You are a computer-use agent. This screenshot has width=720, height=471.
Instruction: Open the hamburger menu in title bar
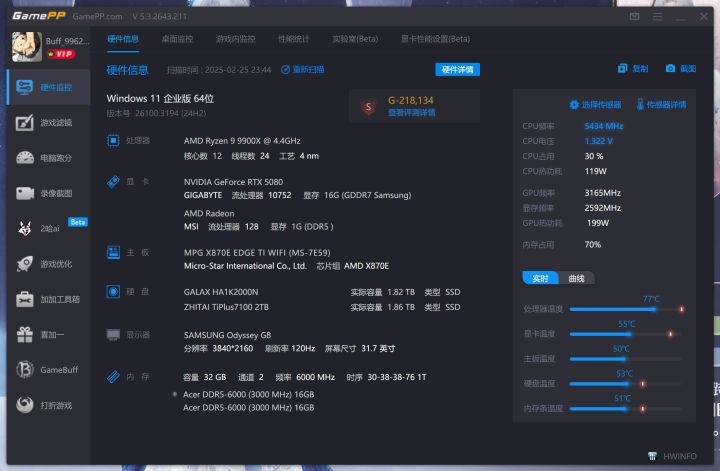pos(657,17)
